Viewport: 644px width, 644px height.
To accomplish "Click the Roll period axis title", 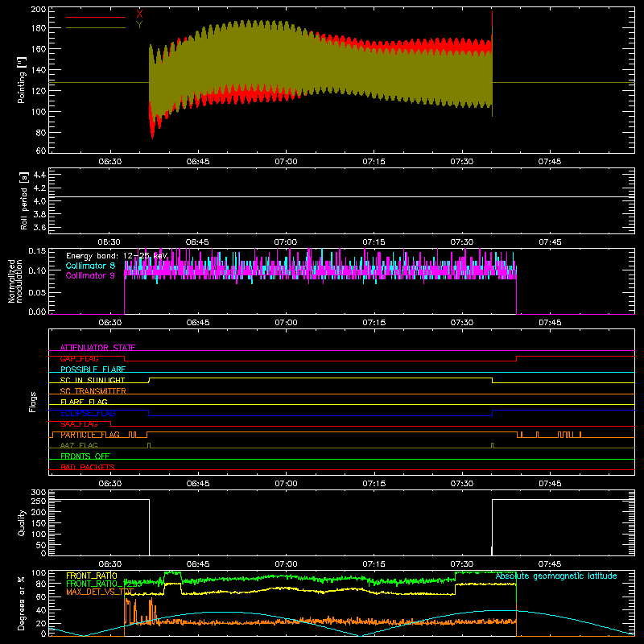I will click(x=24, y=200).
